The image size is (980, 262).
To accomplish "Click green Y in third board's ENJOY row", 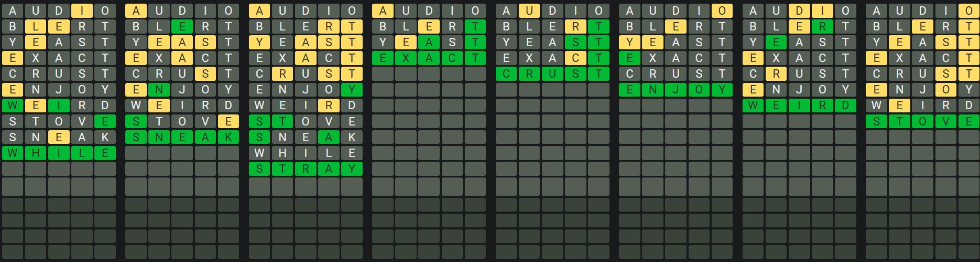I will pyautogui.click(x=352, y=90).
